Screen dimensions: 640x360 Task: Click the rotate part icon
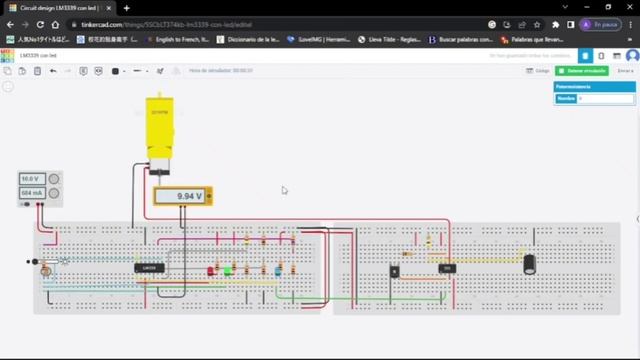[x=160, y=71]
